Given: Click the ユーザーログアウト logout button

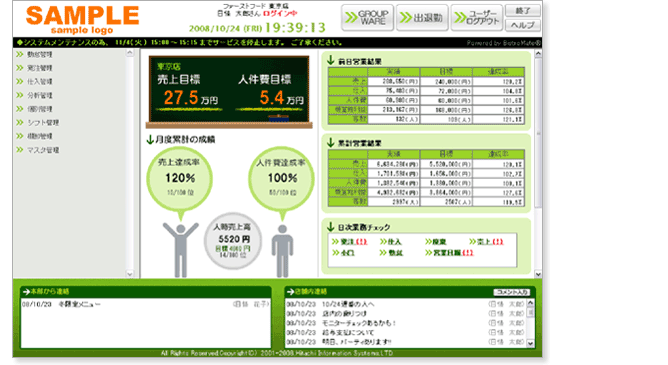Looking at the screenshot, I should pos(476,18).
